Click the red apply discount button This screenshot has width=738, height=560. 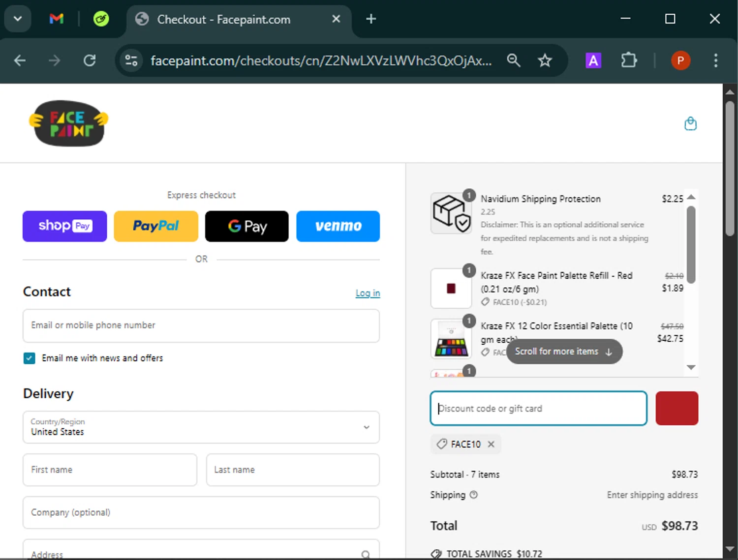coord(676,409)
